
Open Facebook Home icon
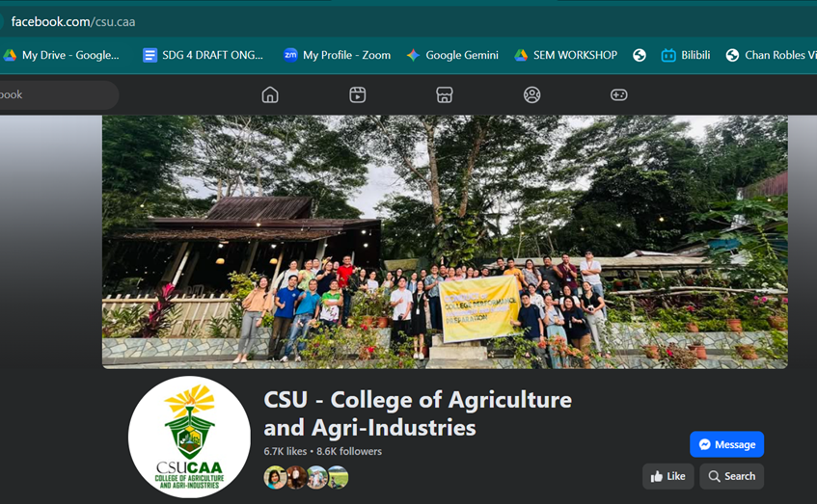(x=270, y=94)
